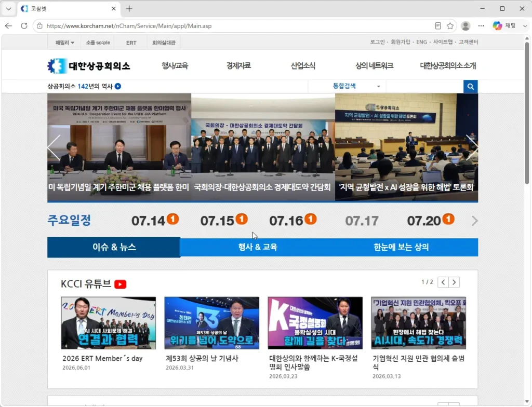This screenshot has width=532, height=407.
Task: Show previous banner slide arrow
Action: pyautogui.click(x=54, y=147)
